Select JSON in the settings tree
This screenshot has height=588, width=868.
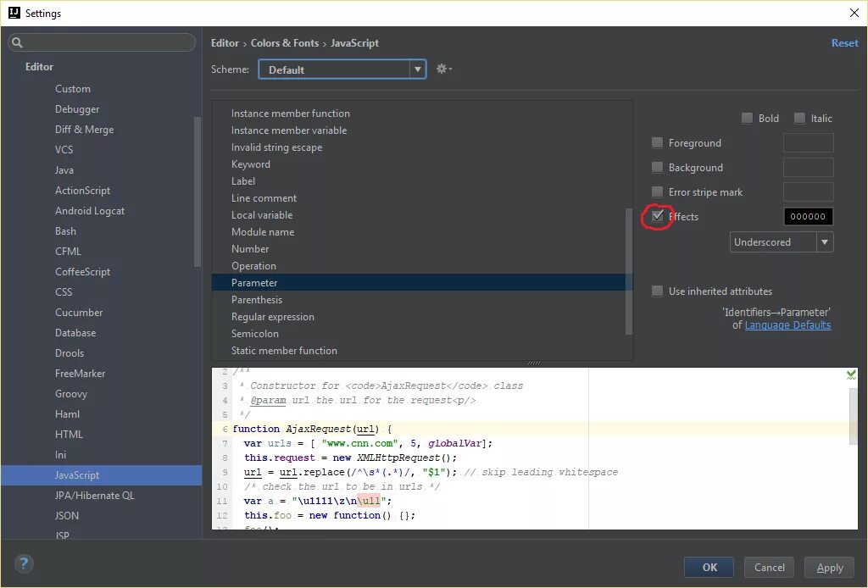(x=66, y=515)
